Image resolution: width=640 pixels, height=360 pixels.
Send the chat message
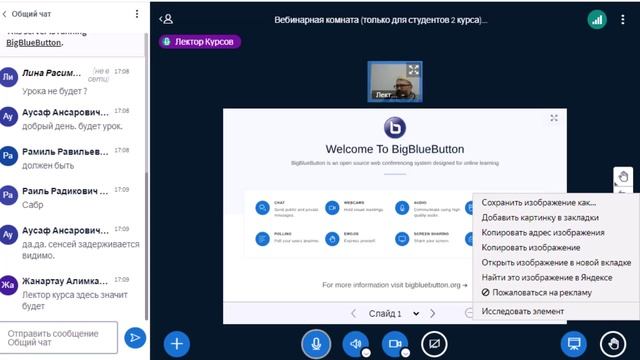point(135,338)
